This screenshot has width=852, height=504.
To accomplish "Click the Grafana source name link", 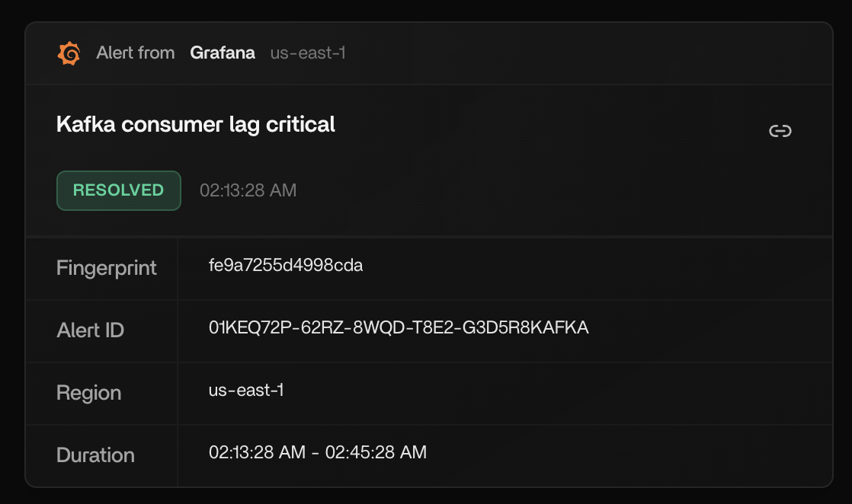I will (x=222, y=53).
